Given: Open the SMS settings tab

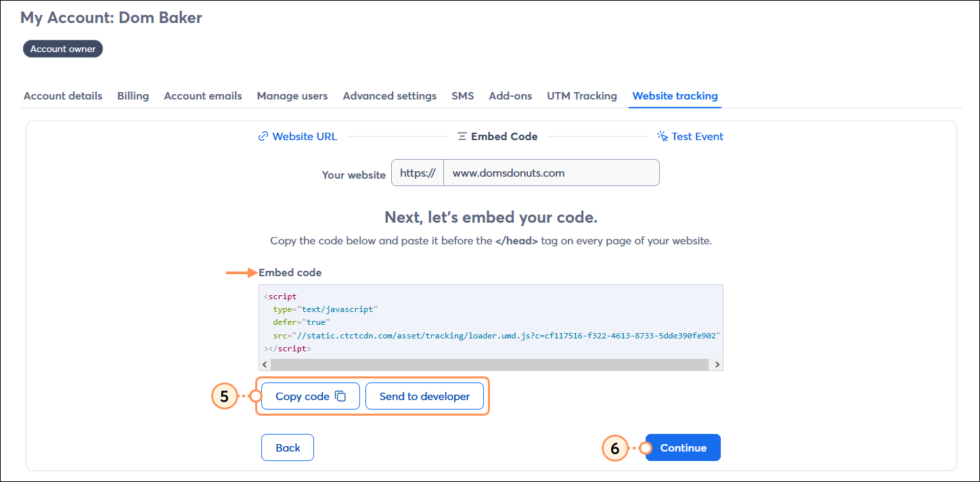Looking at the screenshot, I should point(462,95).
